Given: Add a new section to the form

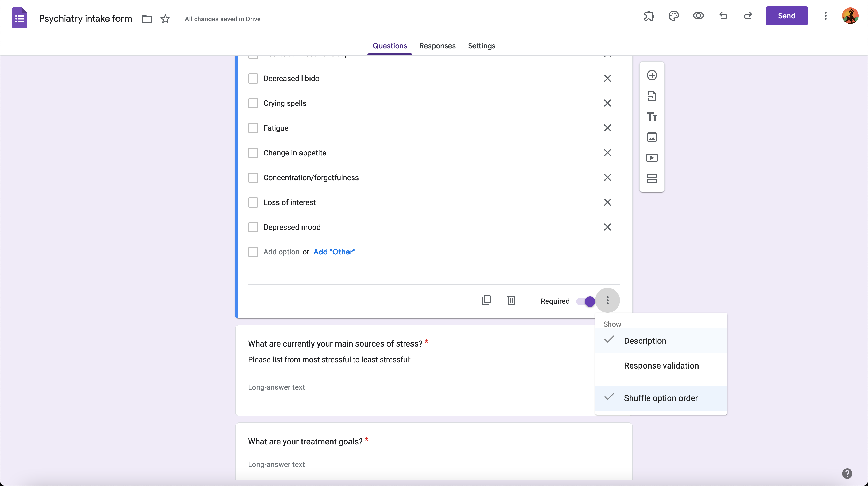Looking at the screenshot, I should tap(652, 178).
